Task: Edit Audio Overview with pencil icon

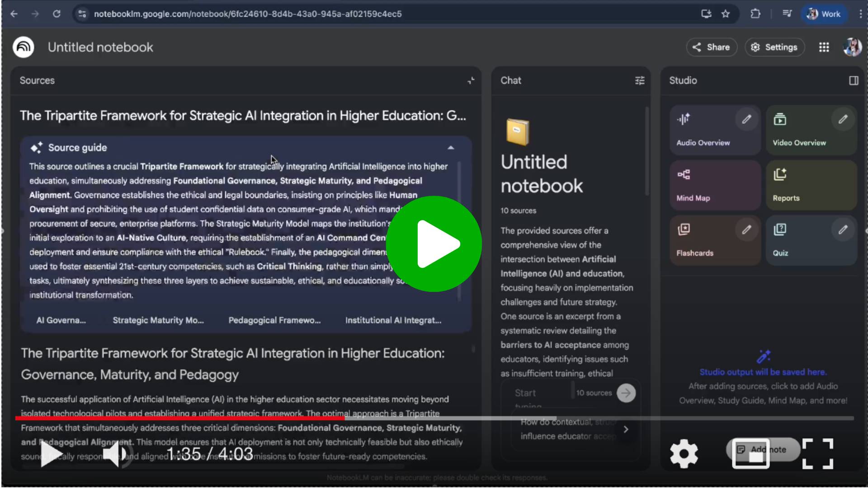Action: click(x=746, y=119)
